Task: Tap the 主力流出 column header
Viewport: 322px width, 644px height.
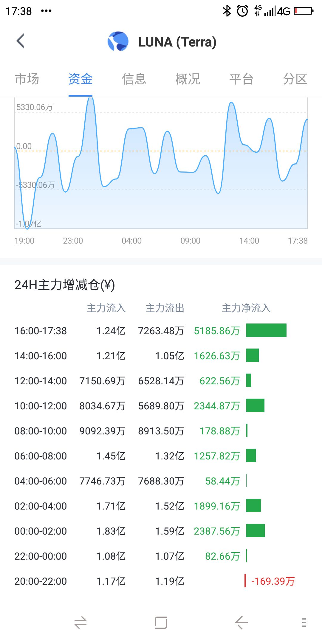Action: pos(165,308)
